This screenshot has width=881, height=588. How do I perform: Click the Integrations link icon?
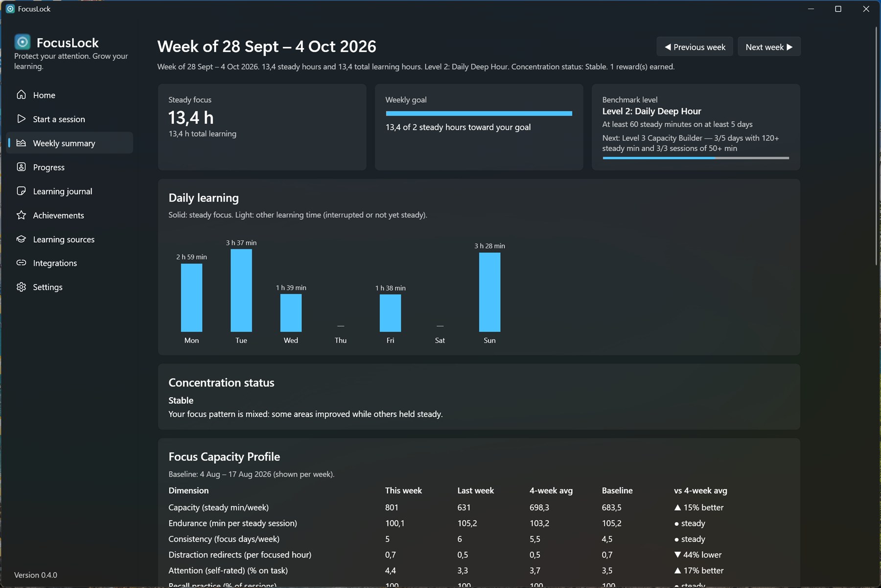pyautogui.click(x=21, y=263)
